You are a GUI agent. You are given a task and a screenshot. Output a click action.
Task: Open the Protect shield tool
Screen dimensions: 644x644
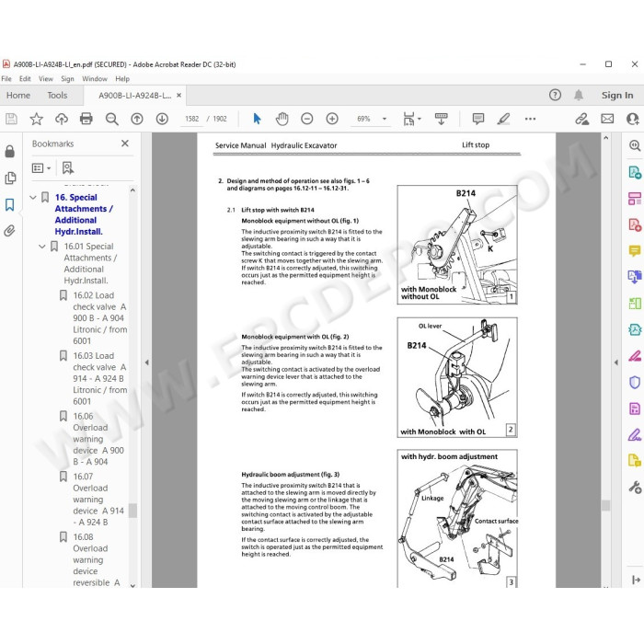[635, 383]
